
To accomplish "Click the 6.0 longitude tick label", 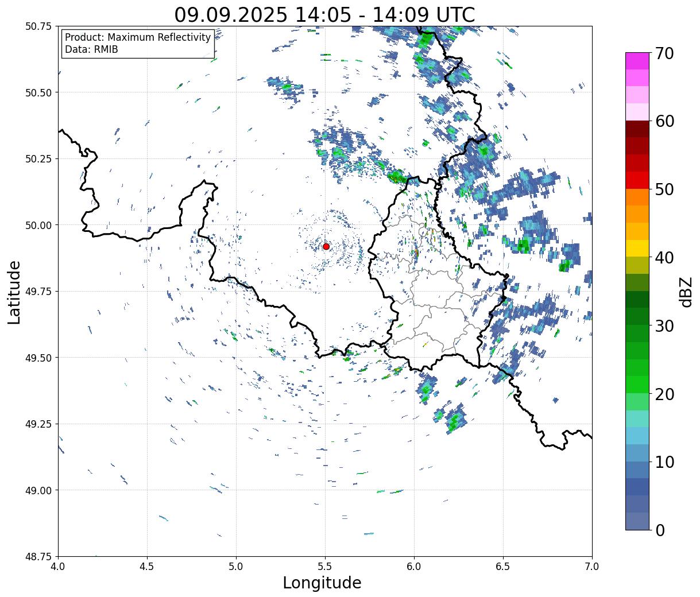I will [414, 566].
